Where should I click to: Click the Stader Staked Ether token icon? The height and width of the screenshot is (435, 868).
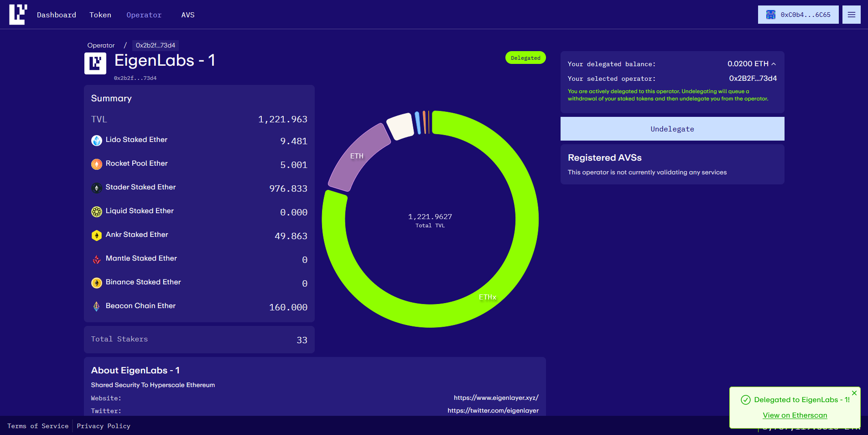pyautogui.click(x=97, y=188)
